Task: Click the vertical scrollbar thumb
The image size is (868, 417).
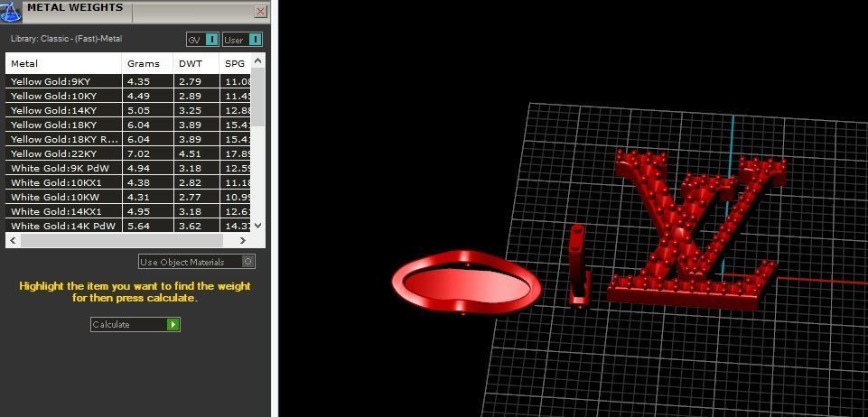Action: (258, 97)
